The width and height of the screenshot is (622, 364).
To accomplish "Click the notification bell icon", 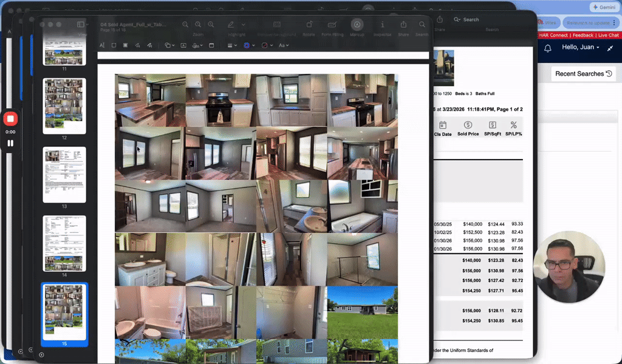I will 547,48.
